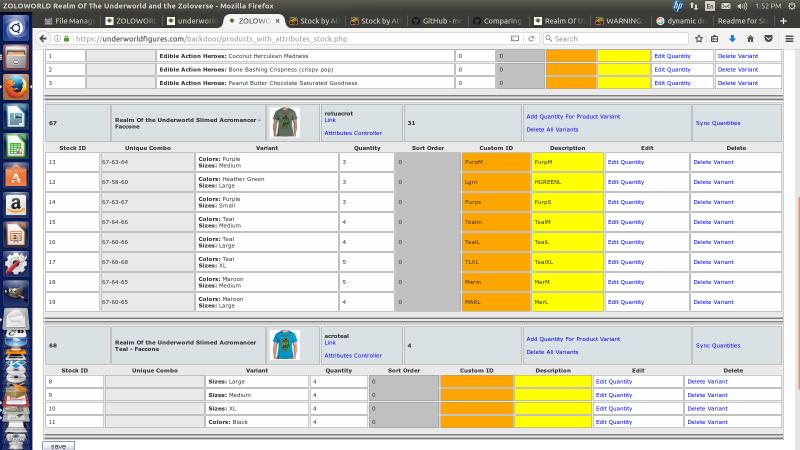
Task: Open GIMP from the dock
Action: pos(16,293)
